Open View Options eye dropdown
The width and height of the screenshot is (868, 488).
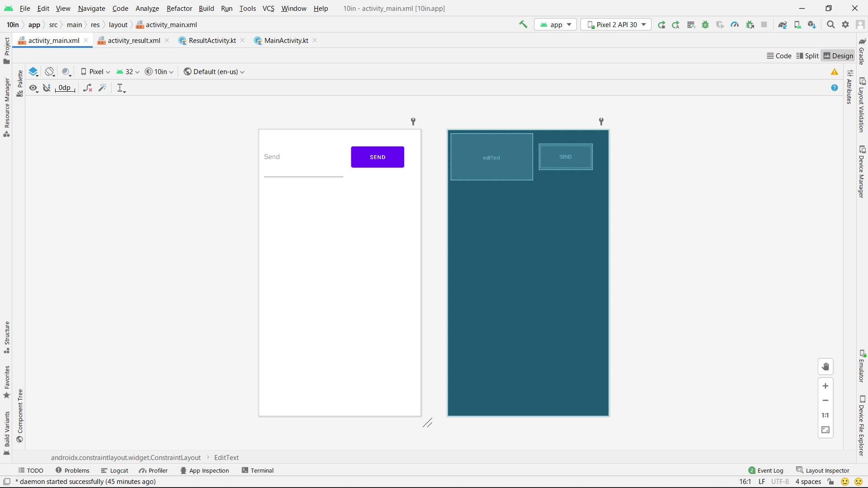[33, 88]
